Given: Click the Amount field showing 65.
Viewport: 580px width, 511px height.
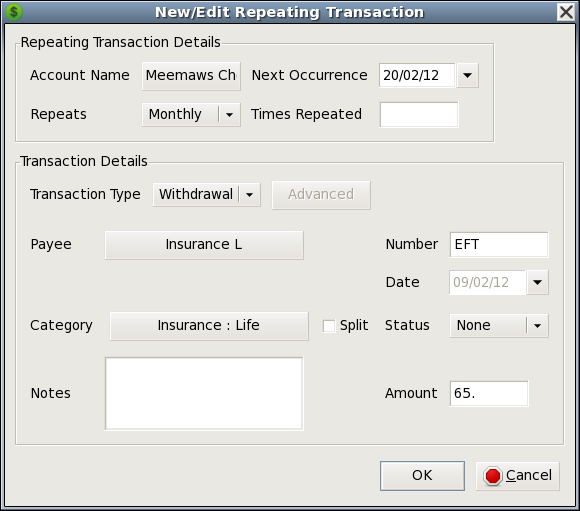Looking at the screenshot, I should click(489, 394).
